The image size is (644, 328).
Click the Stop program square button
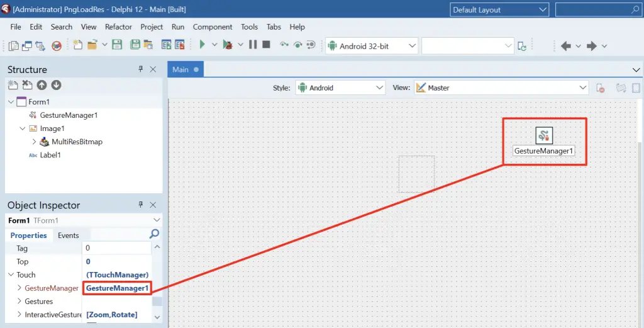266,45
